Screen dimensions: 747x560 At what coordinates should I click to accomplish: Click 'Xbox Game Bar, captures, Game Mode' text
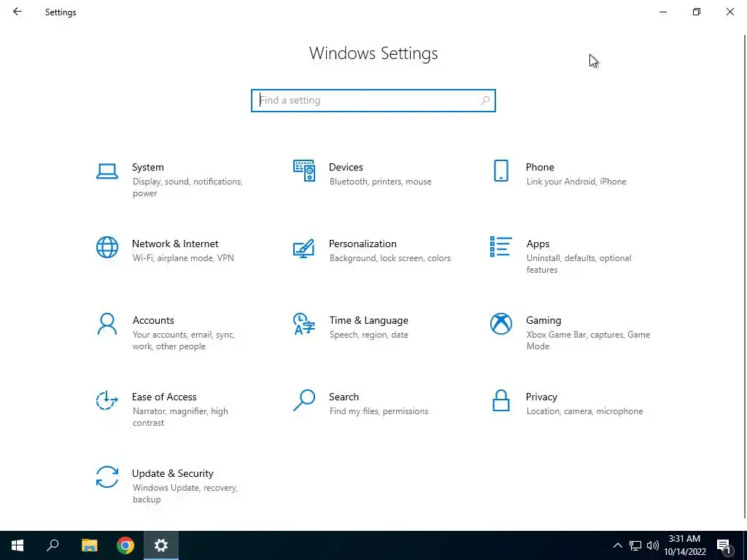click(x=589, y=341)
